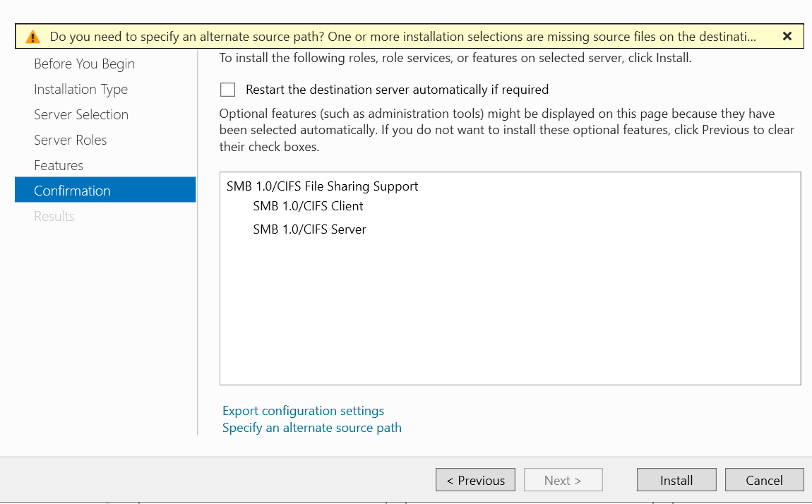812x504 pixels.
Task: Select the highlighted Confirmation step
Action: coord(72,190)
